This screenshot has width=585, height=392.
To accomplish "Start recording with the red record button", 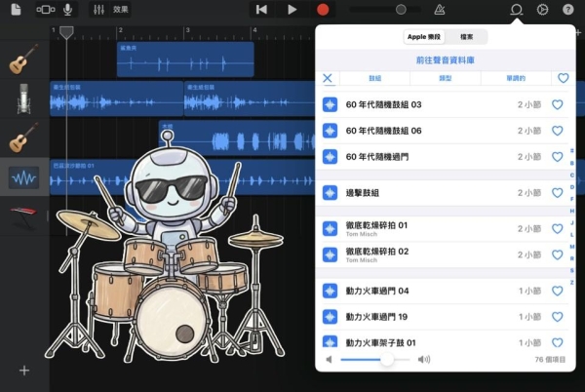I will point(323,10).
